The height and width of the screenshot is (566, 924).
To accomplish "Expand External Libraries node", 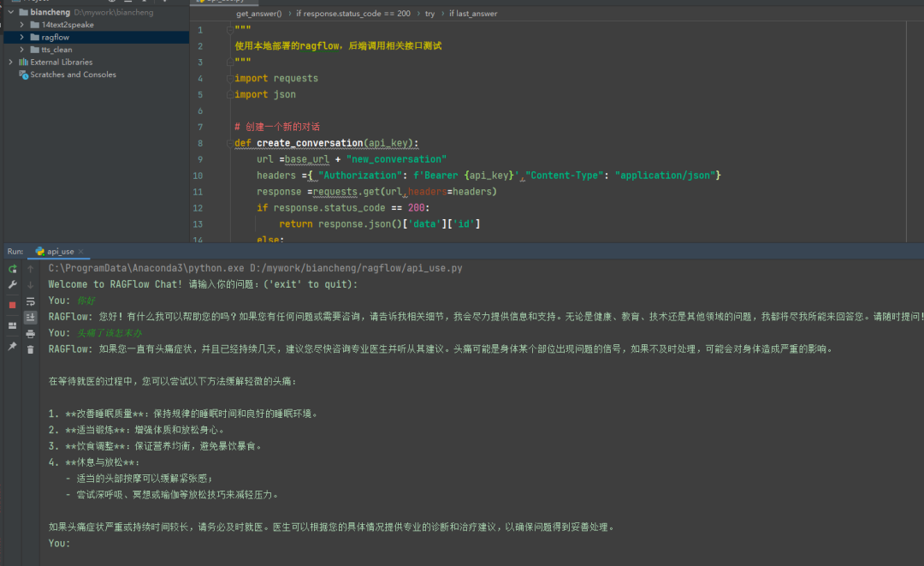I will pyautogui.click(x=10, y=62).
